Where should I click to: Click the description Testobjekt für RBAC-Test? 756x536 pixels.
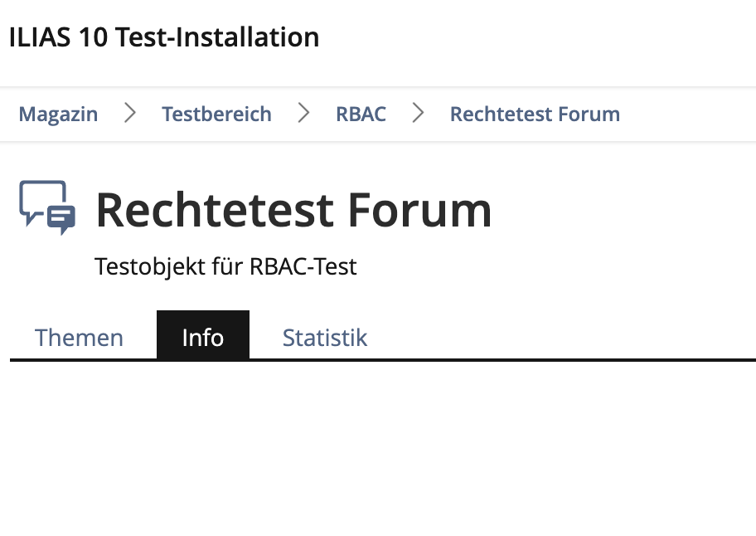pos(225,267)
